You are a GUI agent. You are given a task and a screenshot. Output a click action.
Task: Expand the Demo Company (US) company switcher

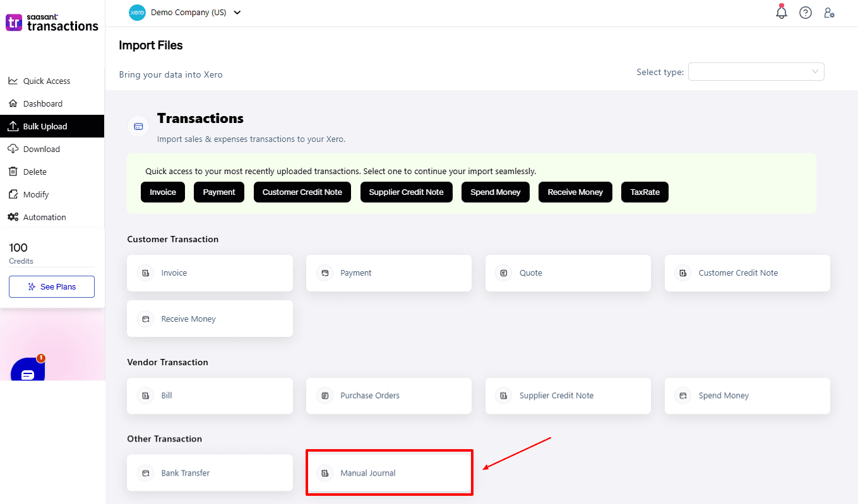click(x=237, y=12)
